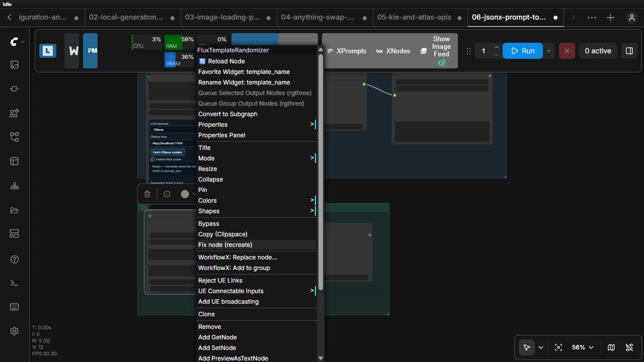Viewport: 644px width, 362px height.
Task: Open the server stack sidebar icon
Action: [x=14, y=234]
